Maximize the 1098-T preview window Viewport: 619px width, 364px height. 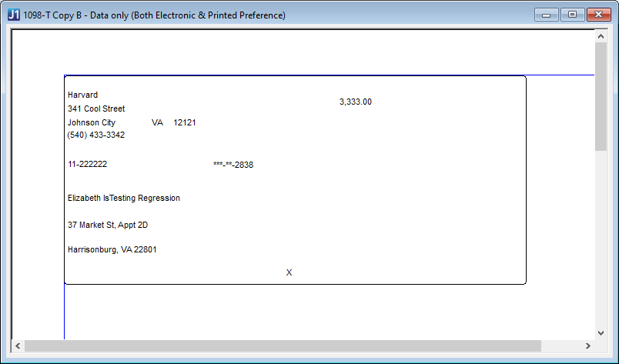click(572, 15)
